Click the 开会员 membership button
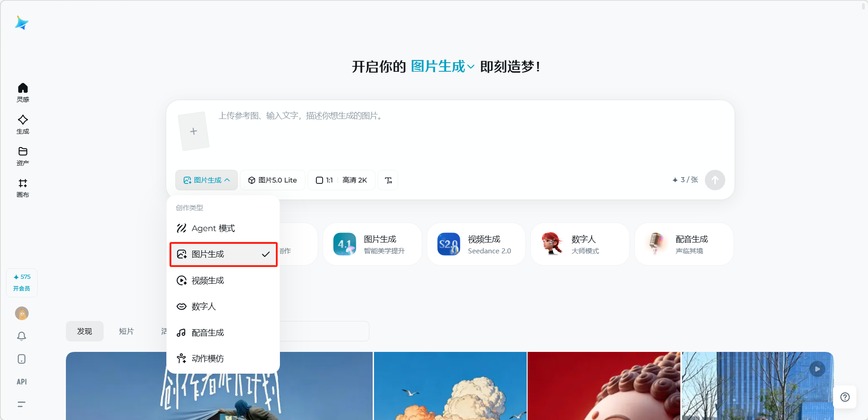 click(22, 288)
